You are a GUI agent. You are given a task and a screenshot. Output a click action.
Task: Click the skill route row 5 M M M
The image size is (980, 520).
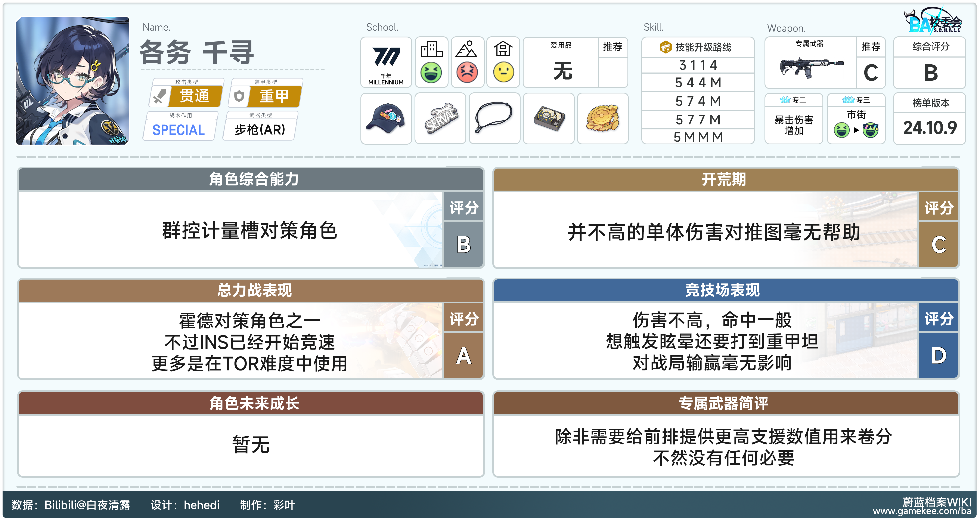click(x=698, y=137)
